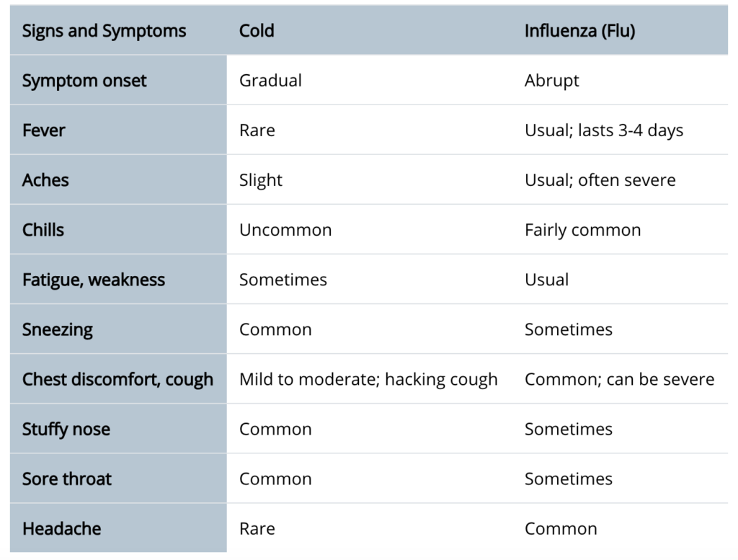The image size is (738, 560).
Task: Click the Fairly common cell
Action: (x=582, y=230)
